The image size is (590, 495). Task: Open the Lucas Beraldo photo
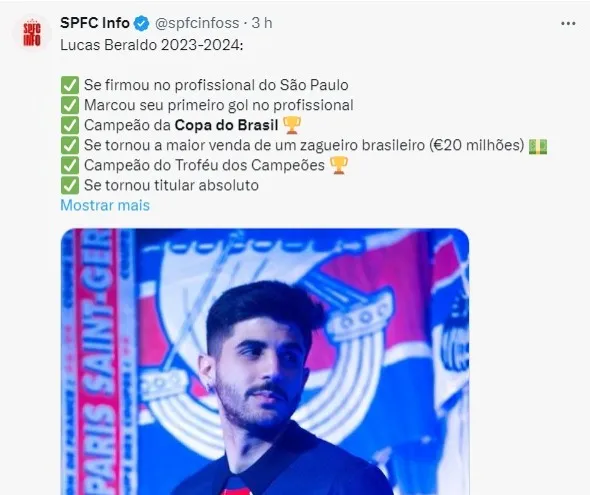(x=265, y=361)
